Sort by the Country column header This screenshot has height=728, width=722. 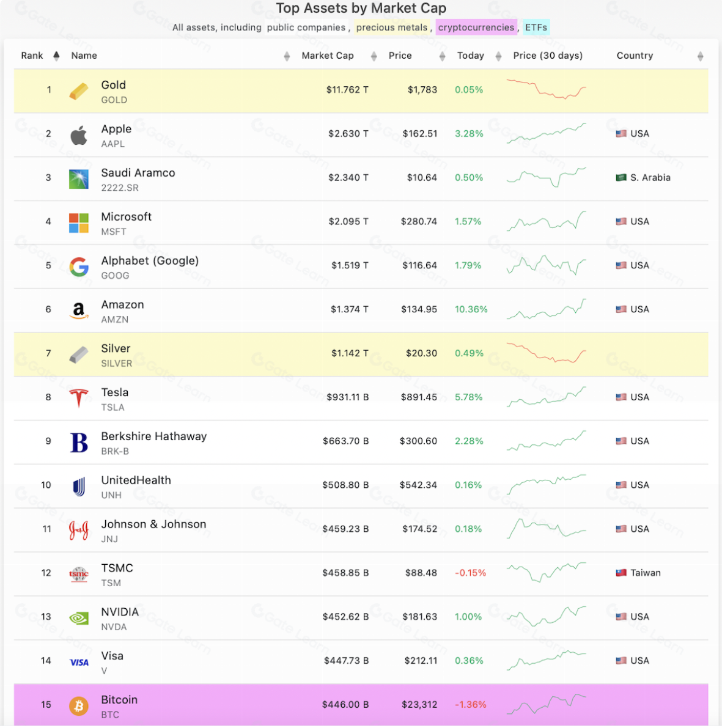pos(635,56)
